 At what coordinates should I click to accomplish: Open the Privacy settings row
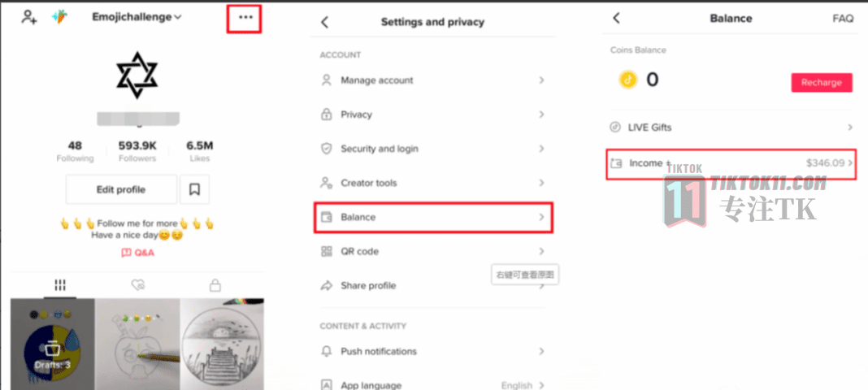point(433,115)
